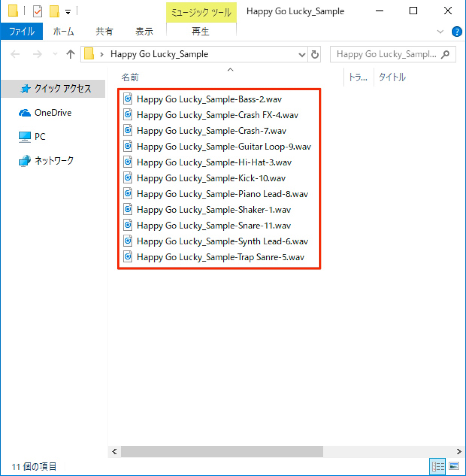Switch to large icons view layout
The image size is (466, 476).
pos(454,466)
